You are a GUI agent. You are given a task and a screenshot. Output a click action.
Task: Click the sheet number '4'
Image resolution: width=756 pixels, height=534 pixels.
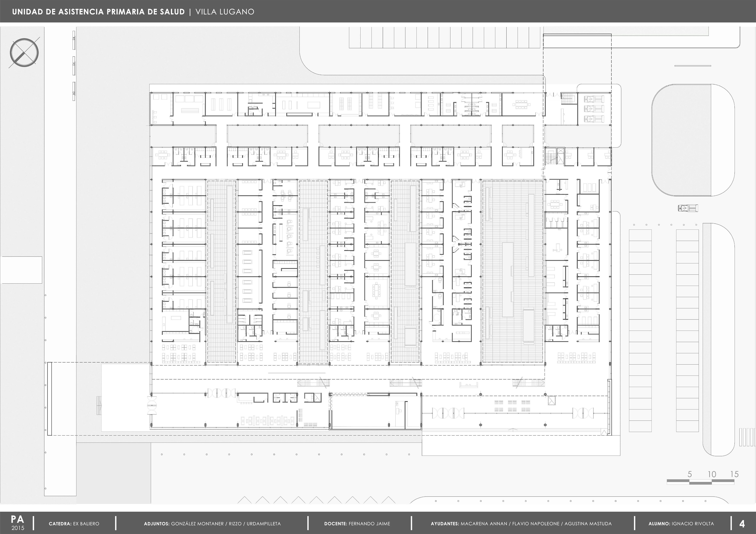coord(742,523)
